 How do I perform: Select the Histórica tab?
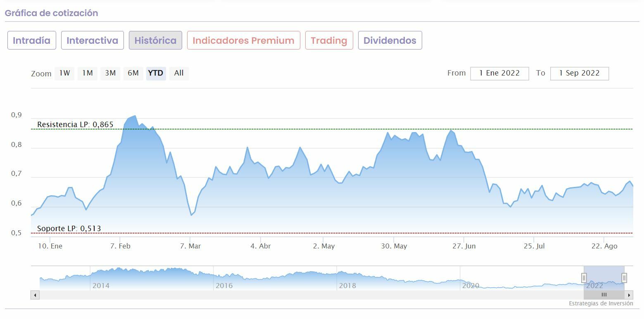tap(155, 40)
